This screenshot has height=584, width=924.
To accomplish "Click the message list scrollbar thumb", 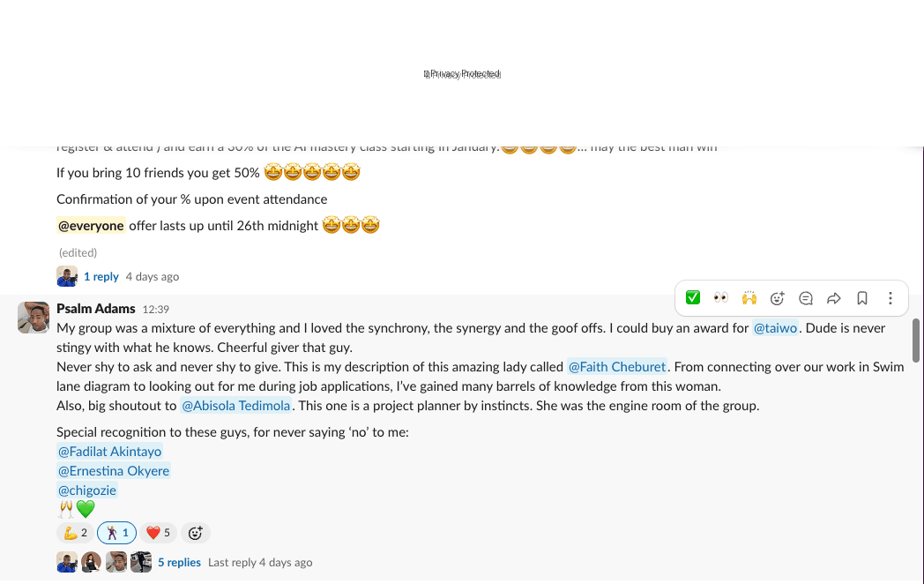I will (x=916, y=341).
